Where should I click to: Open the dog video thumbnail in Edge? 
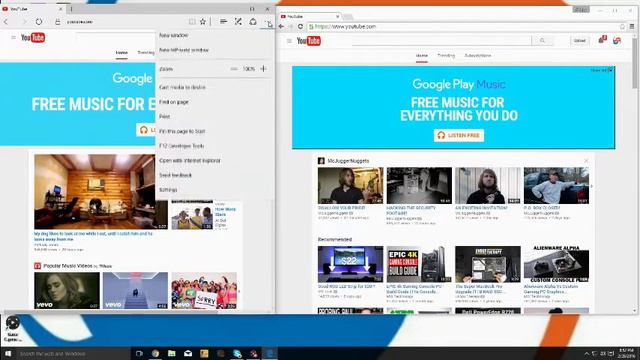pos(100,191)
